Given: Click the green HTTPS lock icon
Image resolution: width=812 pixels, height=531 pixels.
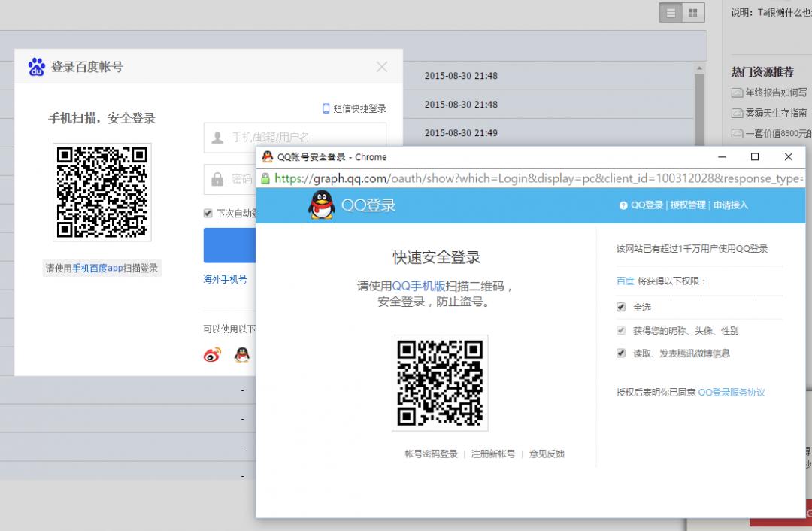Looking at the screenshot, I should 265,179.
